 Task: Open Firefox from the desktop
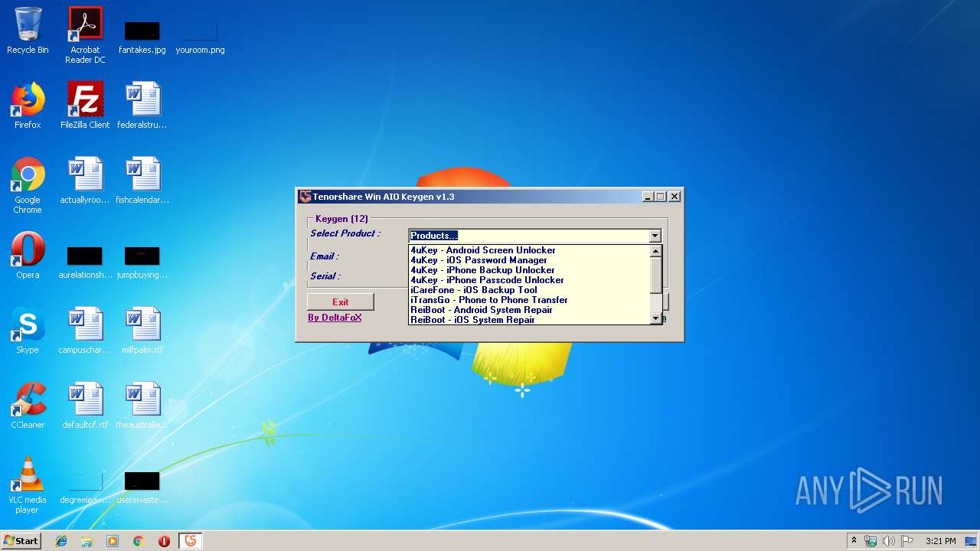click(x=28, y=106)
